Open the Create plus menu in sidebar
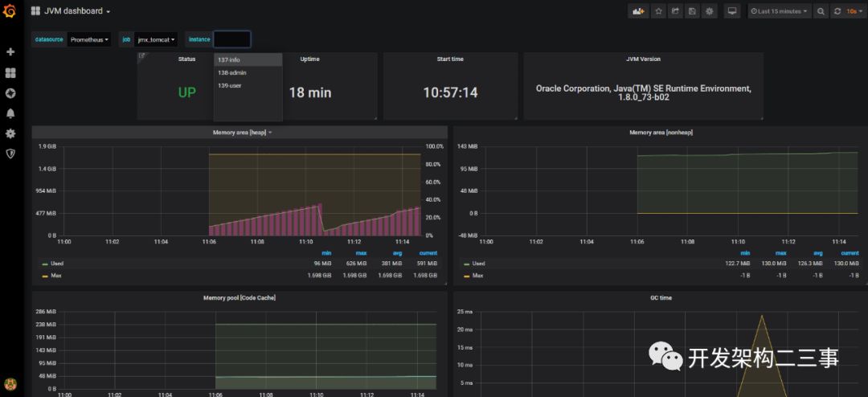Image resolution: width=868 pixels, height=397 pixels. pos(10,51)
